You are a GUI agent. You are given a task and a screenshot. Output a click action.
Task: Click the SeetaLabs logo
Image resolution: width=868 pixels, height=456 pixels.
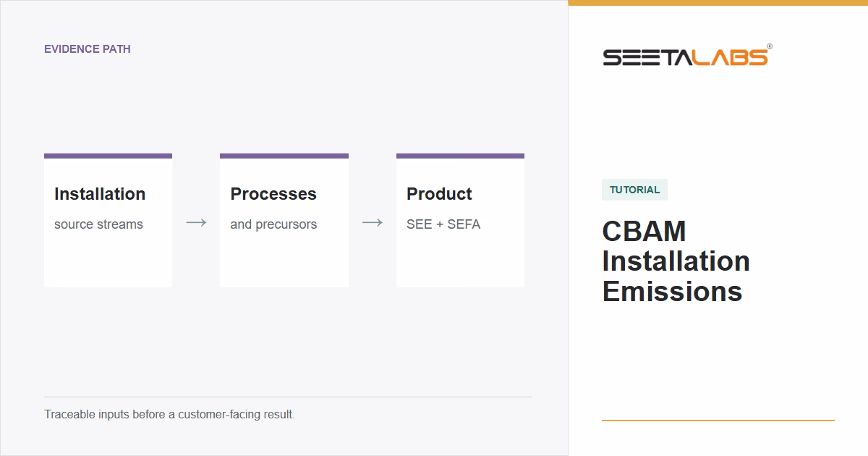[687, 56]
